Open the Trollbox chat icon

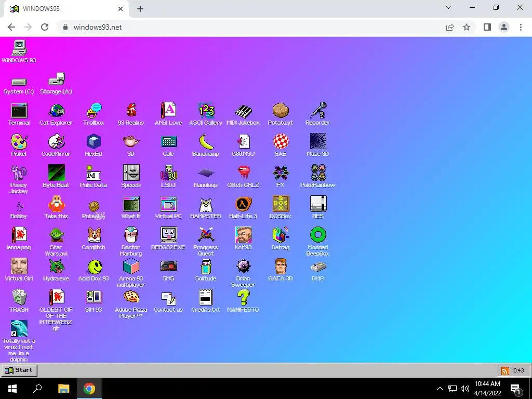(94, 111)
